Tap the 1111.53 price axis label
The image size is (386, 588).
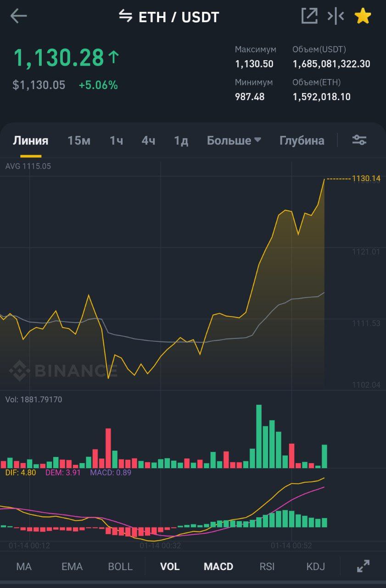point(366,323)
